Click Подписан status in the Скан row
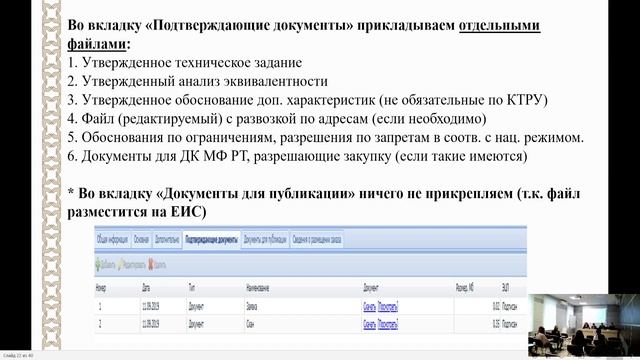The width and height of the screenshot is (640, 360). (509, 324)
